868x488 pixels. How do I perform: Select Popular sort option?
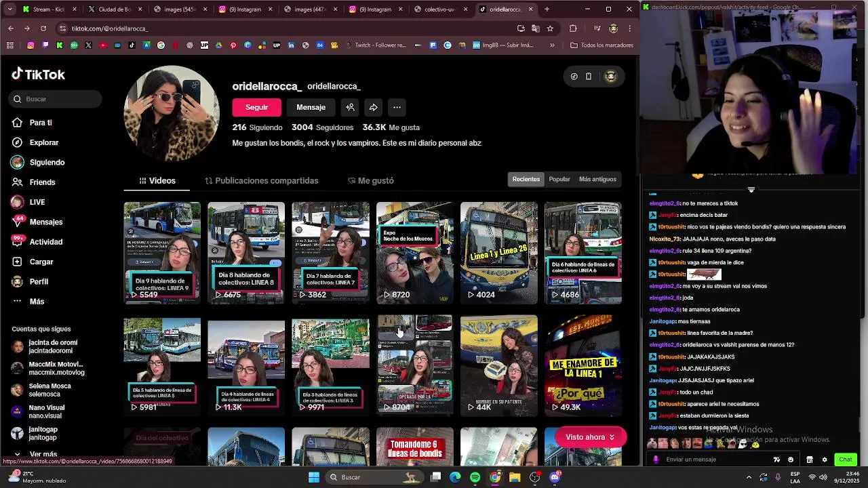click(559, 180)
